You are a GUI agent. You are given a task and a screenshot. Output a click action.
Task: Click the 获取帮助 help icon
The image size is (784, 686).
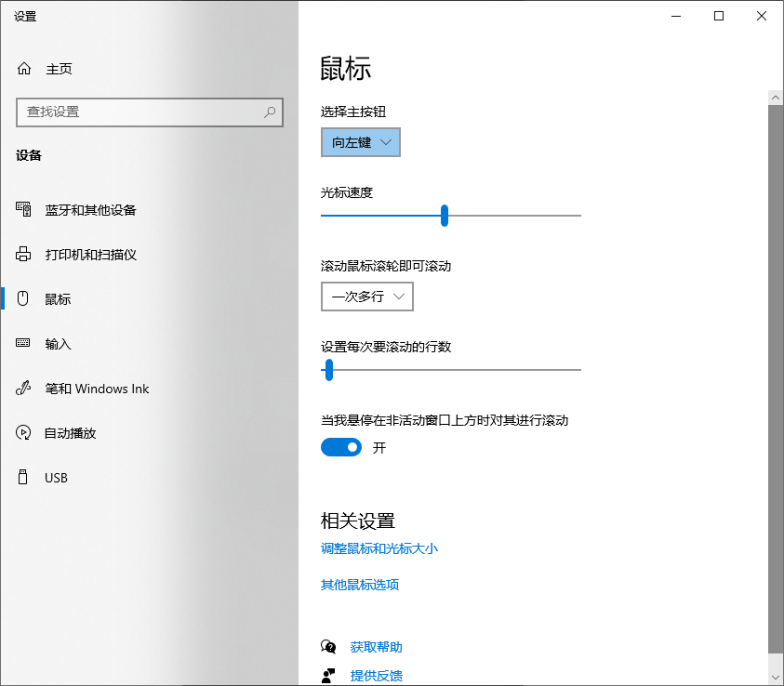[328, 646]
